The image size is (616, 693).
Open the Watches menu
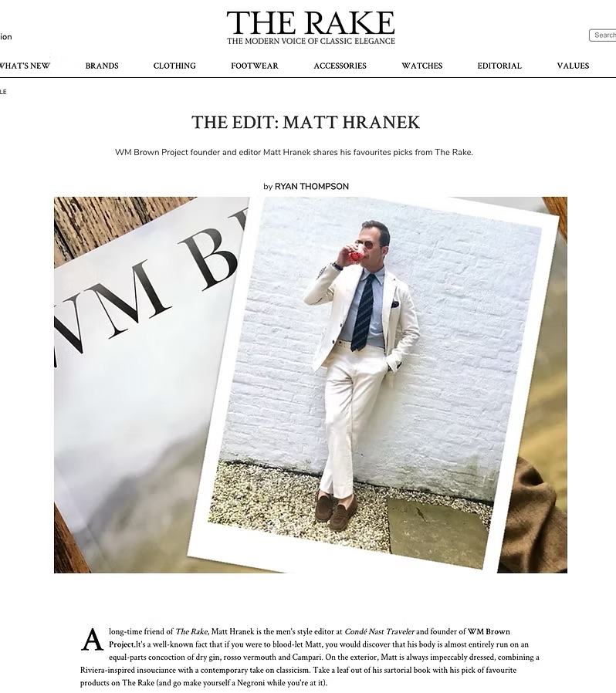422,66
